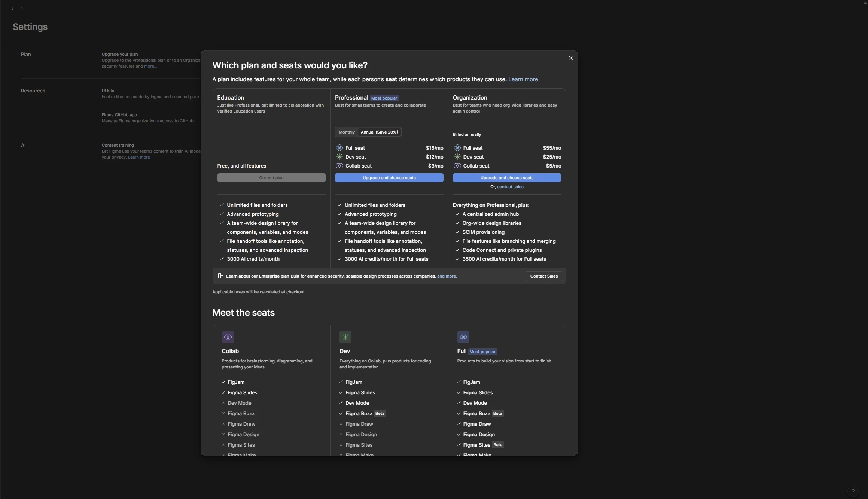Click the Collab badge icon in Meet the seats
This screenshot has width=868, height=499.
(x=228, y=337)
